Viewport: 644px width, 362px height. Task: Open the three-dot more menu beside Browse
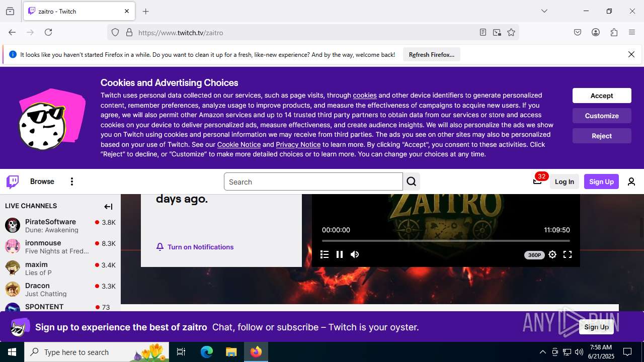pyautogui.click(x=72, y=182)
